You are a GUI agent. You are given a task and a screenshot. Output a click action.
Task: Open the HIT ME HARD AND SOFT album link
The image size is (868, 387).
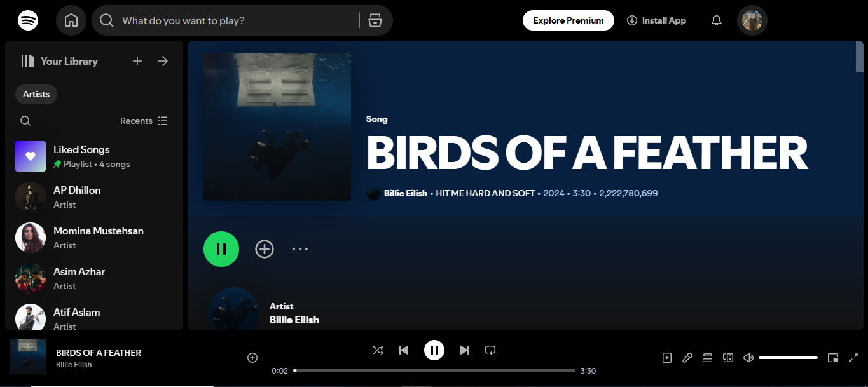click(x=485, y=193)
